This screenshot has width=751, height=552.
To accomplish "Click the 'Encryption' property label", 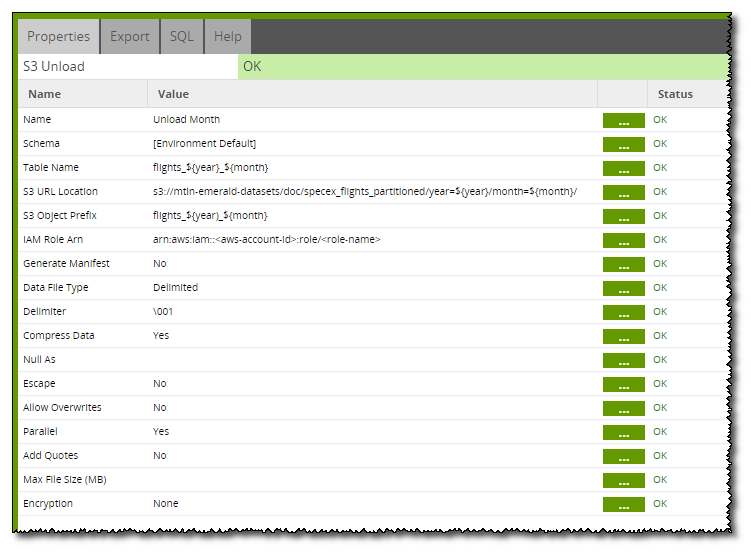I will 48,504.
